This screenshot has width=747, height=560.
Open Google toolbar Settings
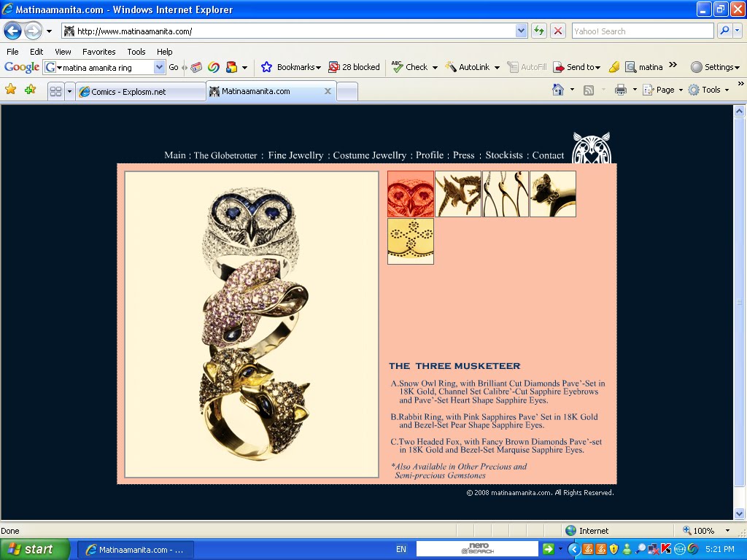tap(715, 67)
